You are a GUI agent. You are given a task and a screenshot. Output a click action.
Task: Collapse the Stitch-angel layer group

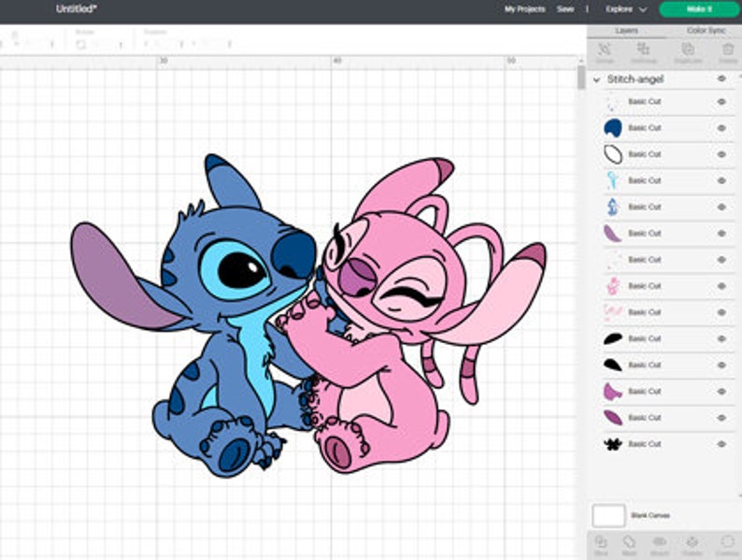point(597,79)
